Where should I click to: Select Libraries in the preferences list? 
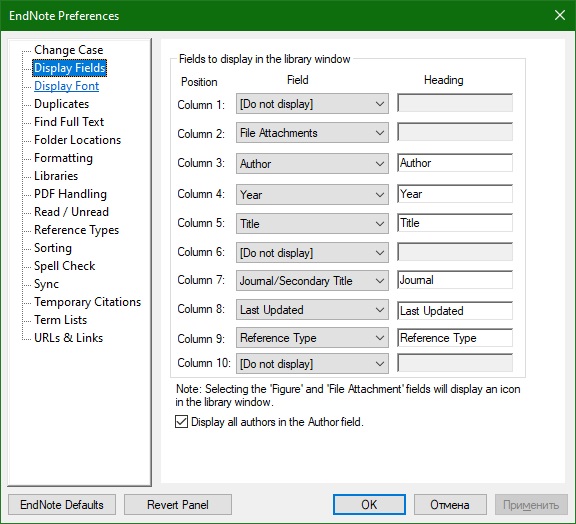pyautogui.click(x=56, y=176)
